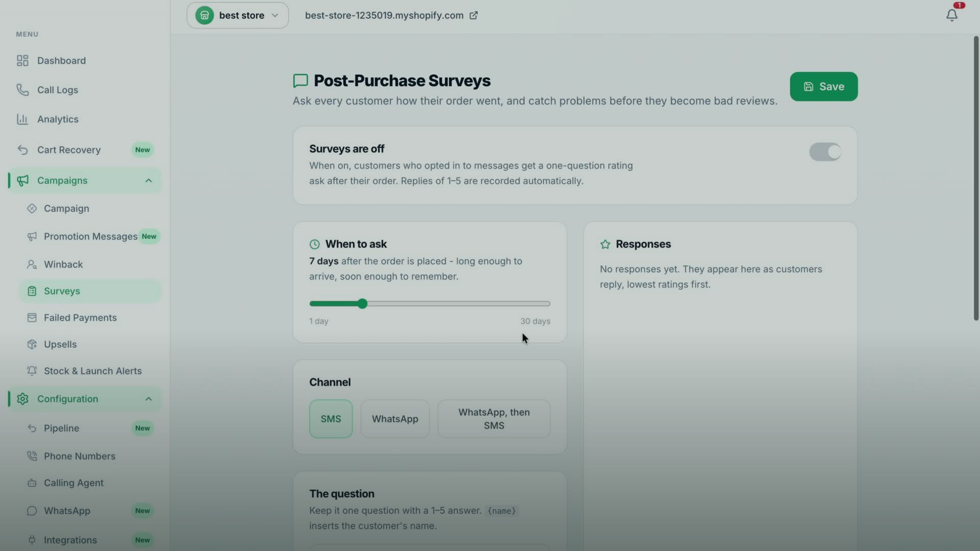Select the SMS channel option

331,419
